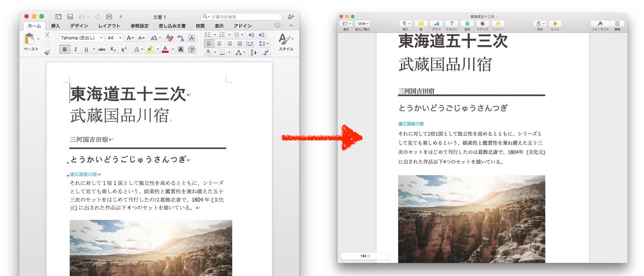Click the format painter brush icon

pyautogui.click(x=47, y=52)
